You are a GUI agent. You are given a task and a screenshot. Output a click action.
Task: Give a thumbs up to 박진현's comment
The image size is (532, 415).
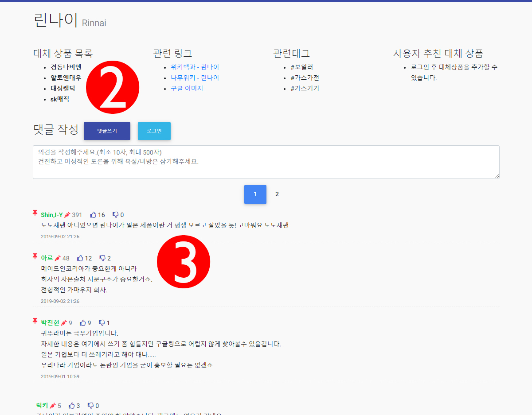click(x=82, y=323)
